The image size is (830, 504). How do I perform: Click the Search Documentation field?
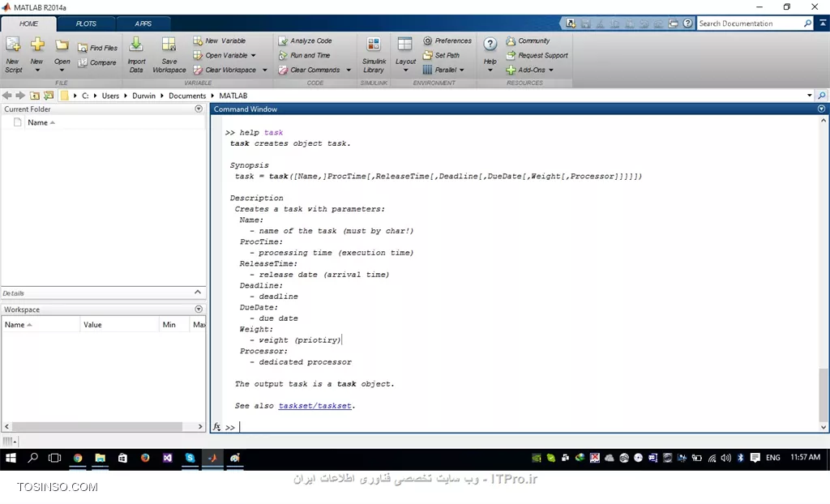pyautogui.click(x=750, y=23)
